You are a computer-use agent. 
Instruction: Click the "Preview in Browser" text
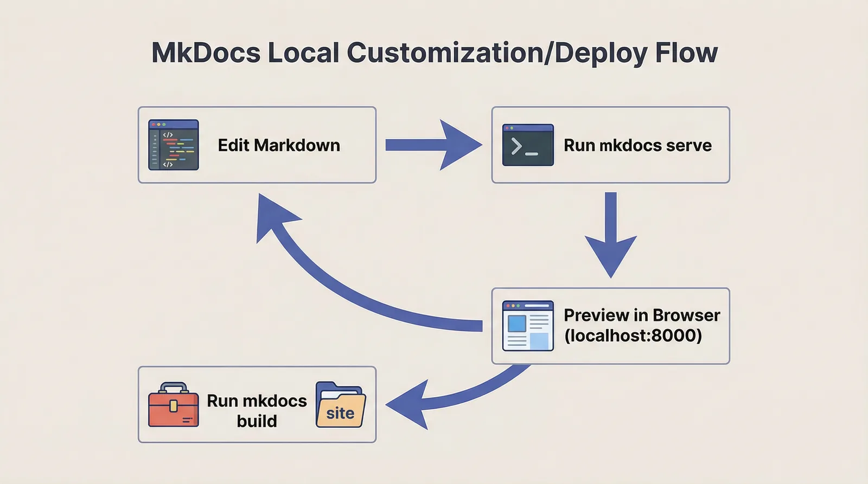tap(642, 315)
